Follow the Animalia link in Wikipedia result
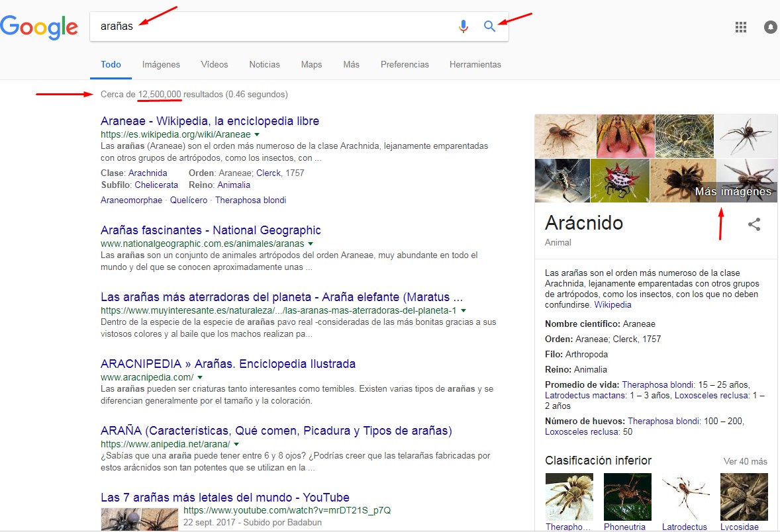The image size is (780, 532). click(234, 185)
